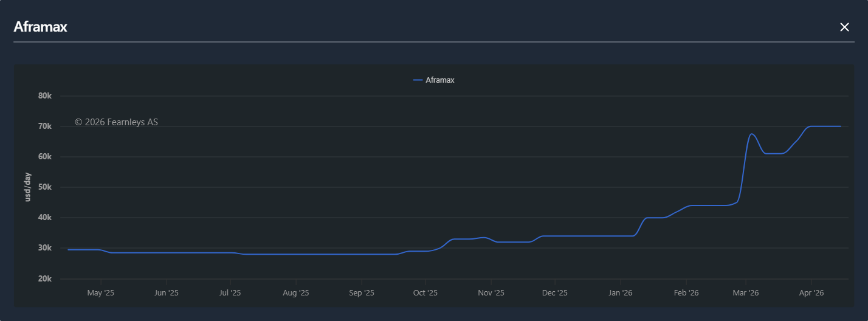Click the Aframax dialog title

pyautogui.click(x=40, y=27)
